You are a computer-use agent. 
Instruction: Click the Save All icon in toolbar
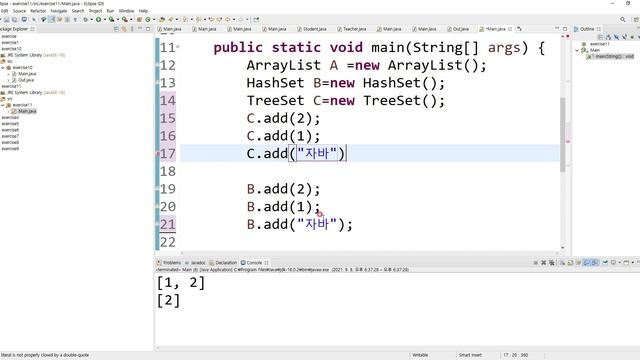click(15, 19)
